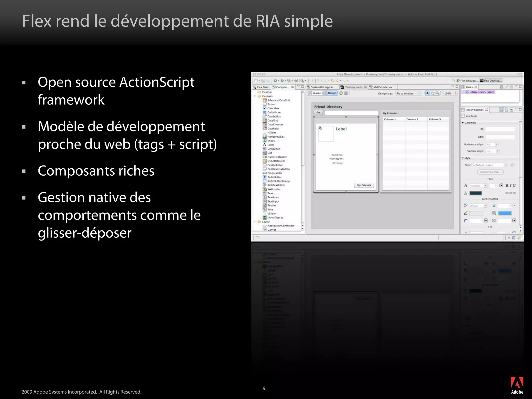The height and width of the screenshot is (399, 532).
Task: Click the SWFLoader component icon
Action: coord(265,189)
